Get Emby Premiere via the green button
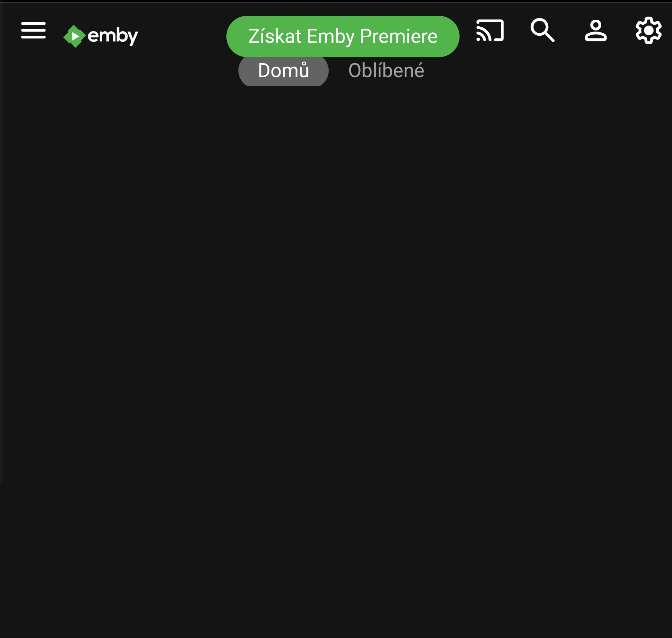The height and width of the screenshot is (638, 672). (x=343, y=36)
